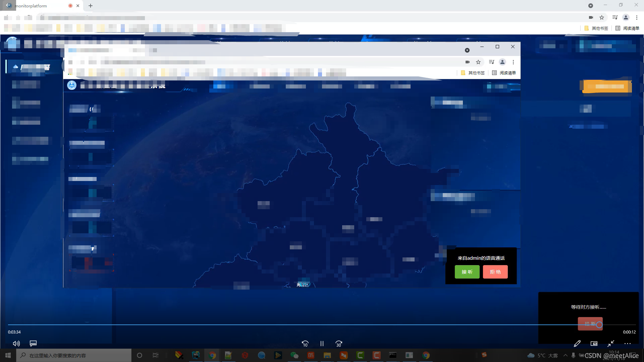Screen dimensions: 644x362
Task: Open the pencil edit tool
Action: [x=577, y=344]
